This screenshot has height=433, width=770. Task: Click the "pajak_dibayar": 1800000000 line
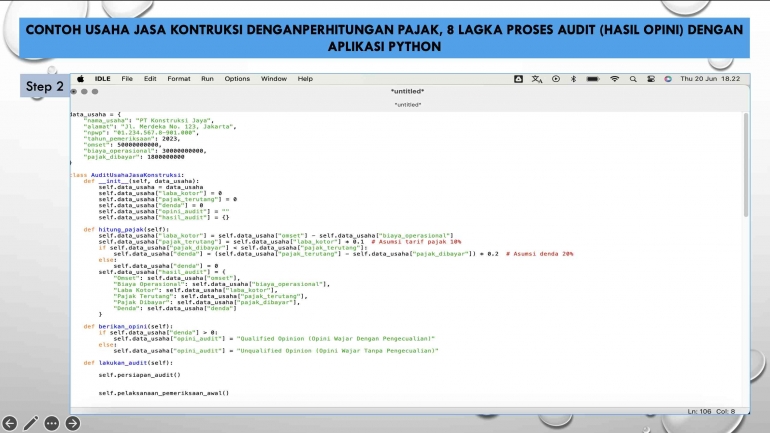134,157
